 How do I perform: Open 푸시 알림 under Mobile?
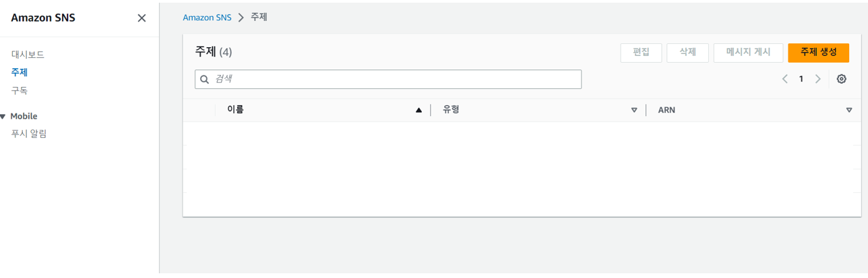pyautogui.click(x=29, y=134)
